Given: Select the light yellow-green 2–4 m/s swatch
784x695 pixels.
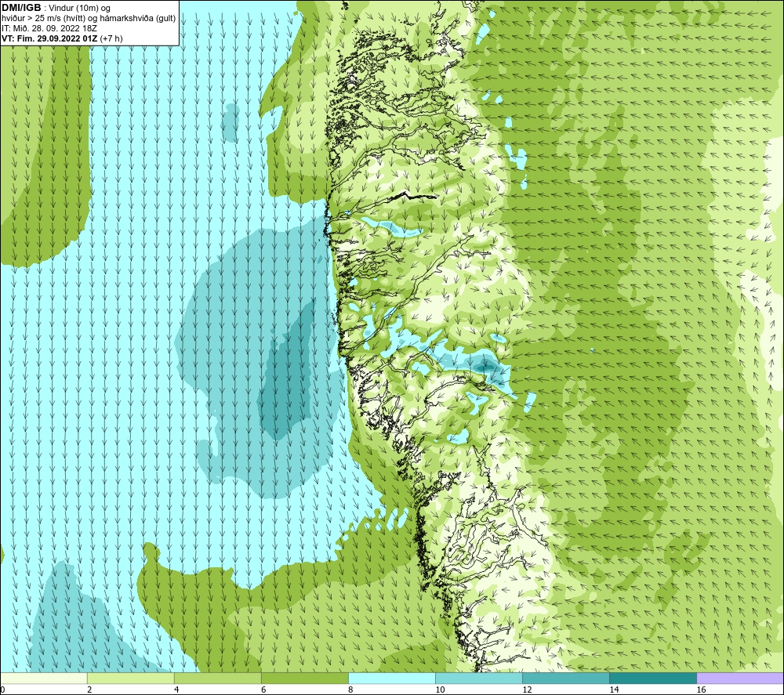Looking at the screenshot, I should tap(130, 678).
